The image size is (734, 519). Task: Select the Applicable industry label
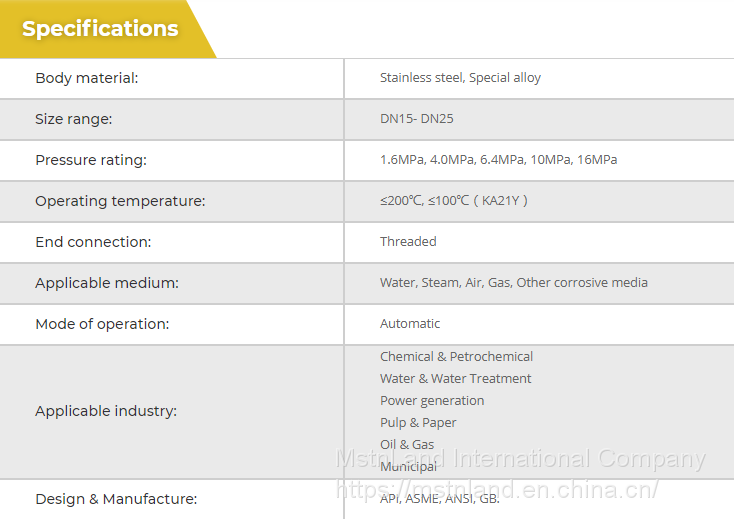tap(106, 411)
